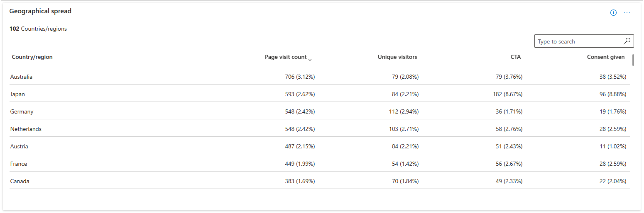Sort table by CTA column header

[x=515, y=57]
